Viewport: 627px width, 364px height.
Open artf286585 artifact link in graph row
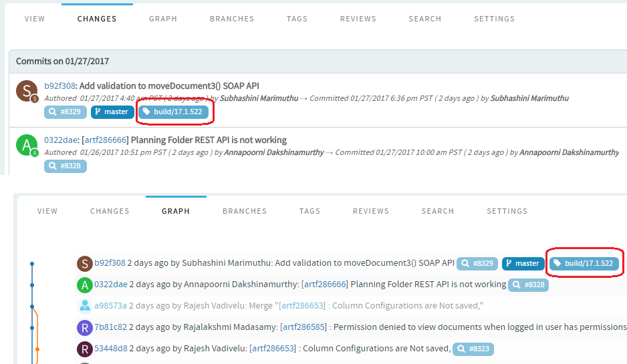coord(303,327)
